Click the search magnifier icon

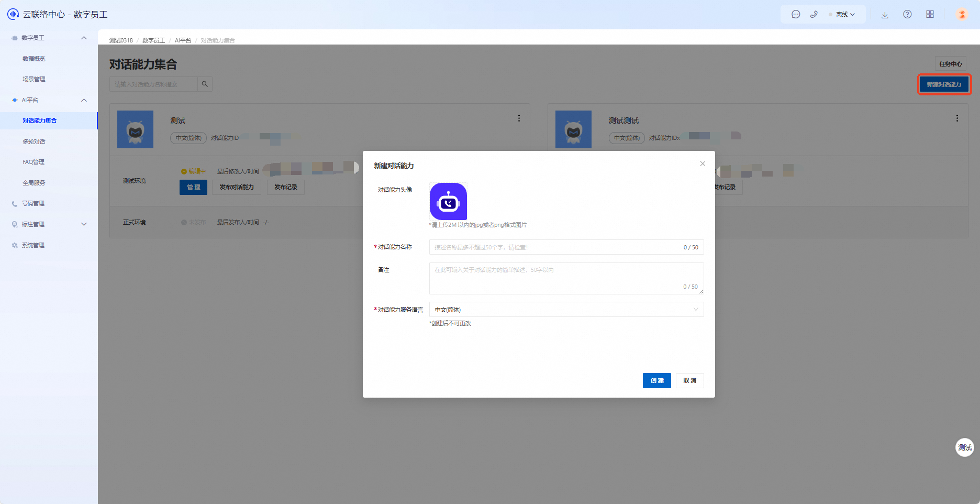[x=205, y=84]
